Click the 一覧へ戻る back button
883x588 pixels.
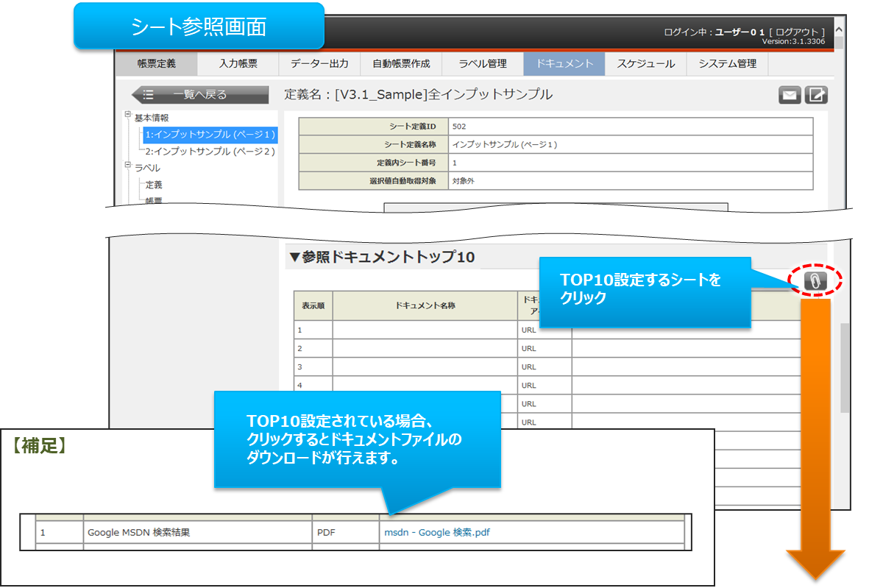(x=199, y=94)
